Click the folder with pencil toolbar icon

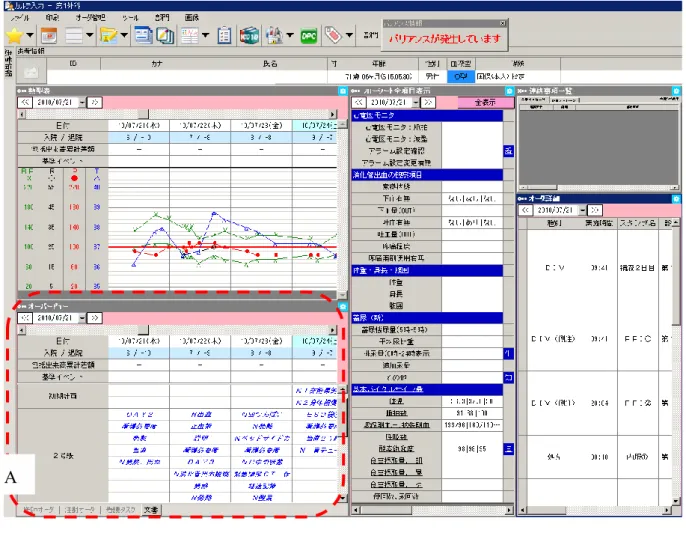click(x=108, y=35)
